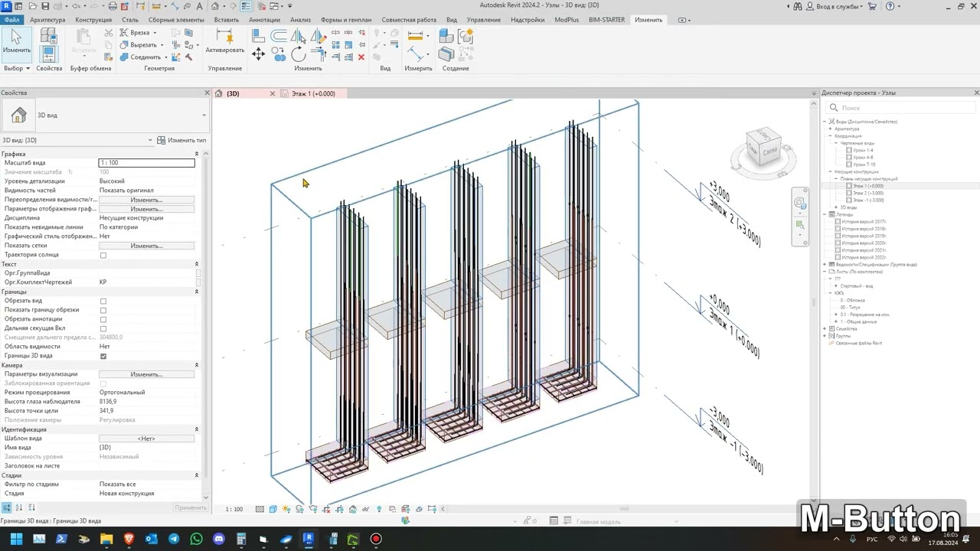
Task: Expand the Семейства node in project browser
Action: tap(825, 328)
